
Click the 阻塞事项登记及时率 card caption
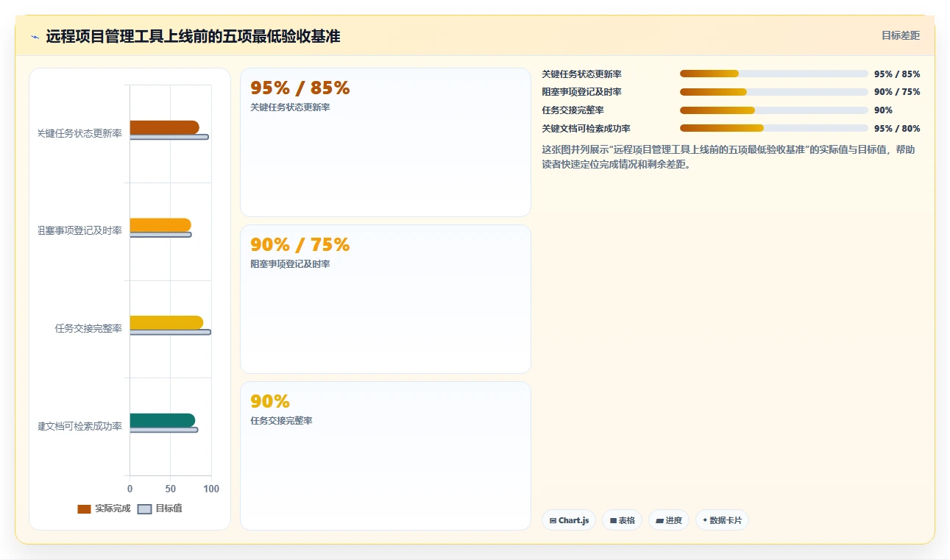pyautogui.click(x=290, y=264)
